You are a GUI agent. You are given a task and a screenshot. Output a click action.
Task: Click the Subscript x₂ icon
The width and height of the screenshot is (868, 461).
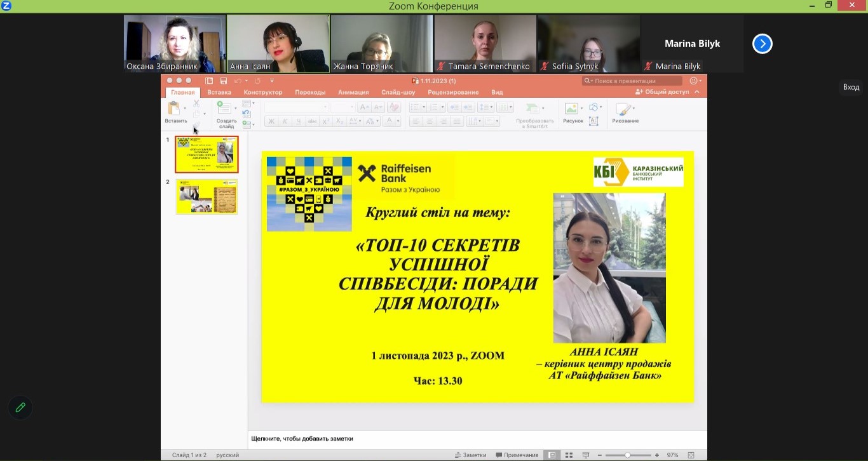click(339, 121)
